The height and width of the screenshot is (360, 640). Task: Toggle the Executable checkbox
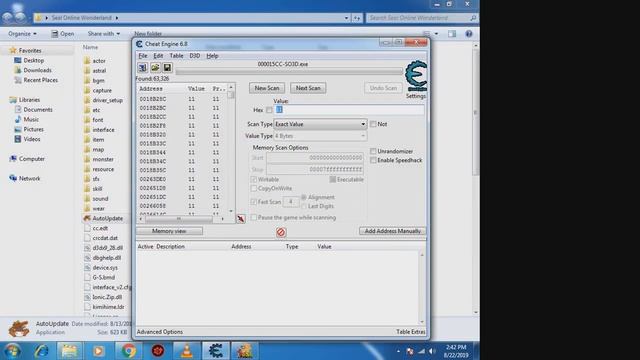click(333, 180)
